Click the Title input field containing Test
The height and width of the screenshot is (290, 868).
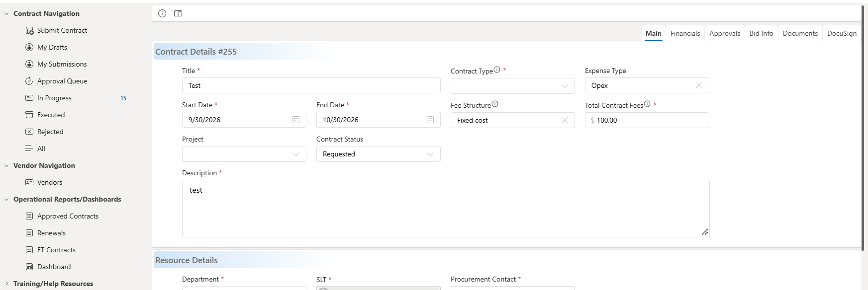(x=311, y=85)
